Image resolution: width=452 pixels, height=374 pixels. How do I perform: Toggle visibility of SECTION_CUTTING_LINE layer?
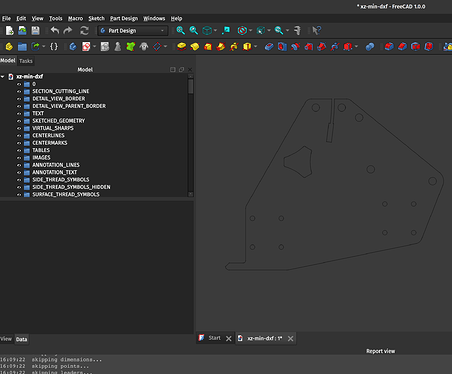tap(19, 91)
